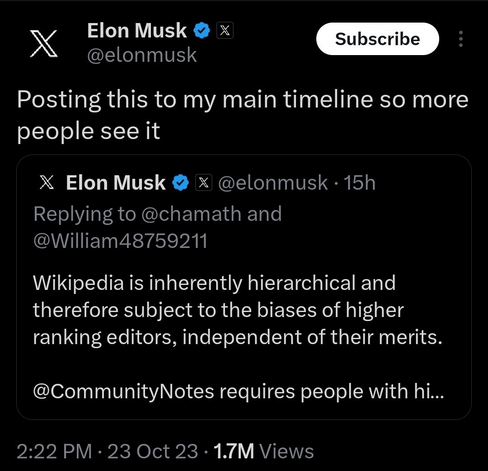Click the large X profile avatar

point(44,44)
